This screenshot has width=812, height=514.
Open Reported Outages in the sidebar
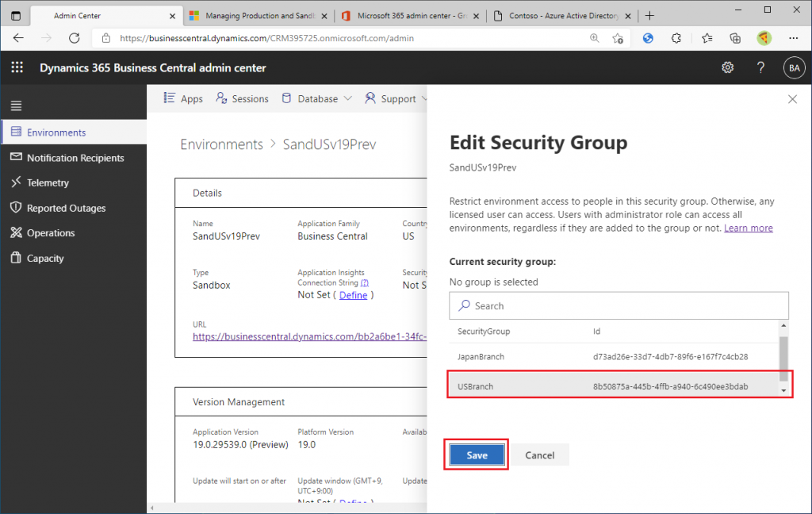tap(74, 208)
